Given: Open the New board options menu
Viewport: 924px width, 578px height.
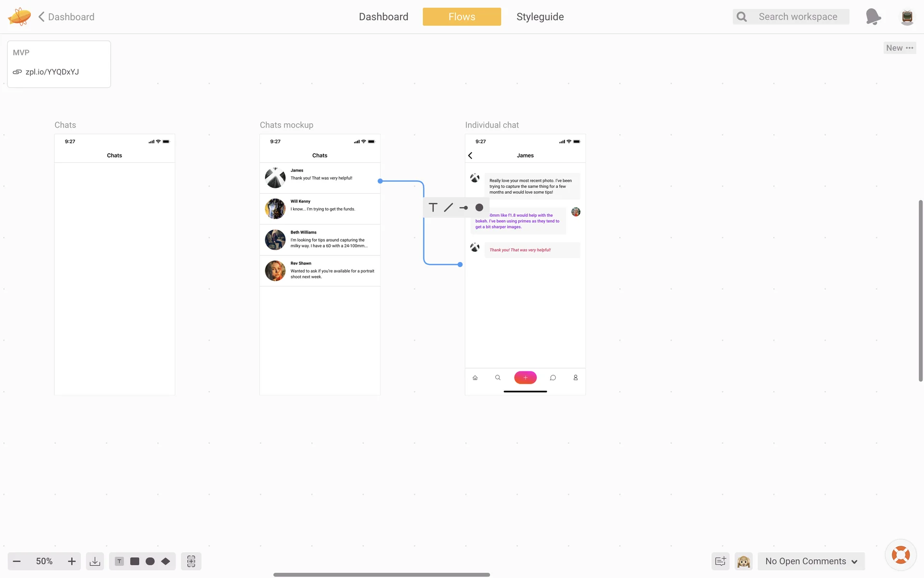Looking at the screenshot, I should coord(899,48).
